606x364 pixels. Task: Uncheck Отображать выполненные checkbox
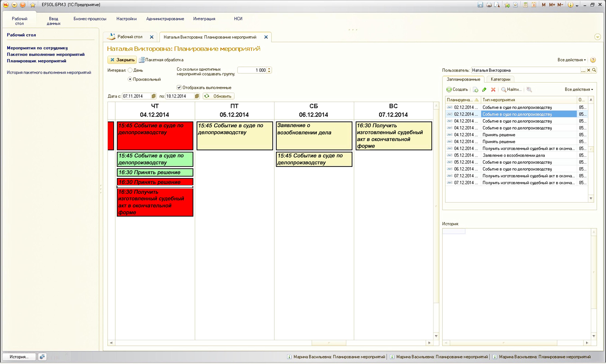(x=179, y=88)
